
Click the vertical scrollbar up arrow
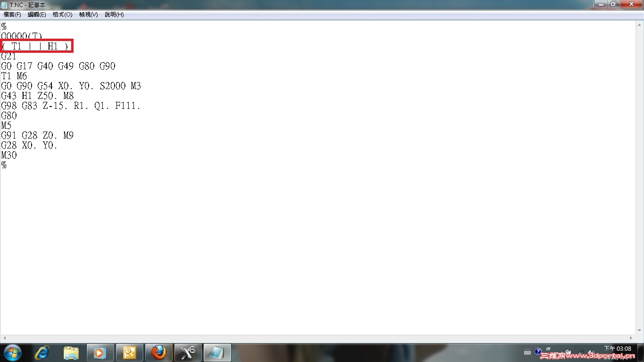click(x=640, y=25)
